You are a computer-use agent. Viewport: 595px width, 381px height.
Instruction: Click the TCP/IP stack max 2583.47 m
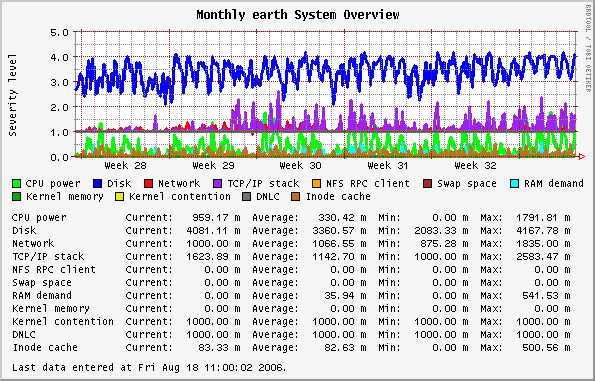click(x=543, y=257)
